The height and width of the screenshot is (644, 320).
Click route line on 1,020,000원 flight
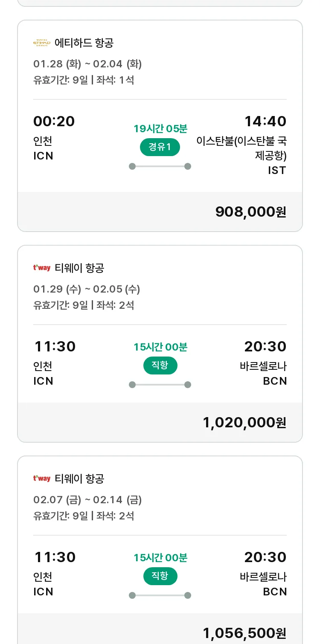click(x=160, y=385)
